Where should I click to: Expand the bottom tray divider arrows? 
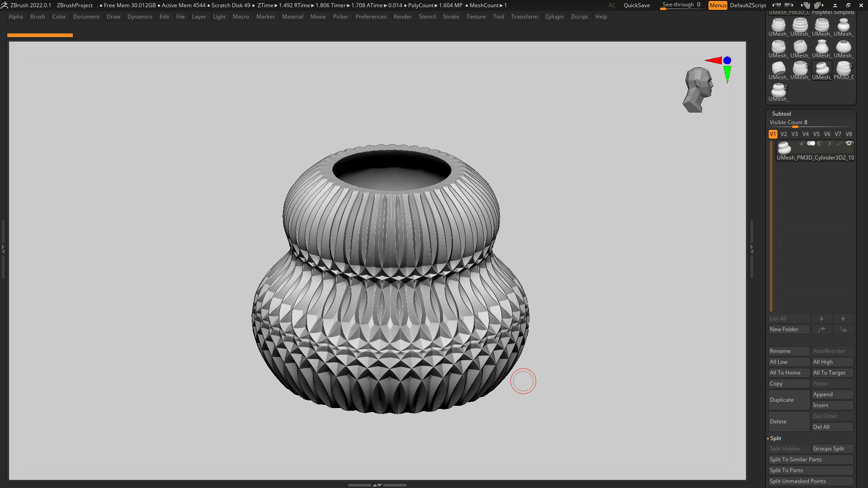click(377, 485)
